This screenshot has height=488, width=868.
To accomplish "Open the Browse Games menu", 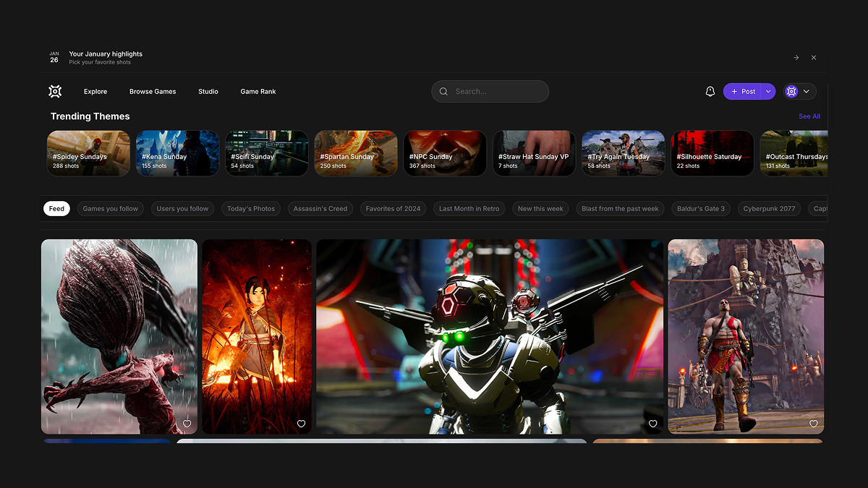I will pyautogui.click(x=153, y=92).
